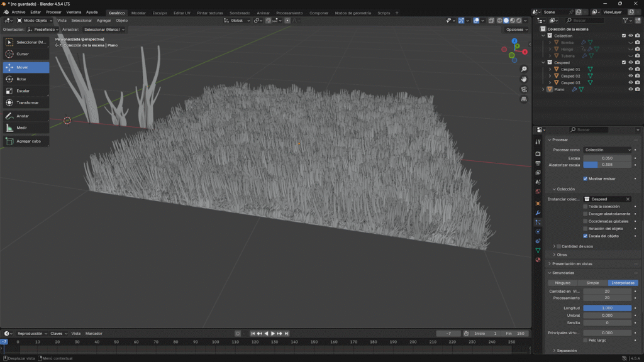Expand the Presentación en vistas panel
The image size is (644, 362).
[x=572, y=264]
